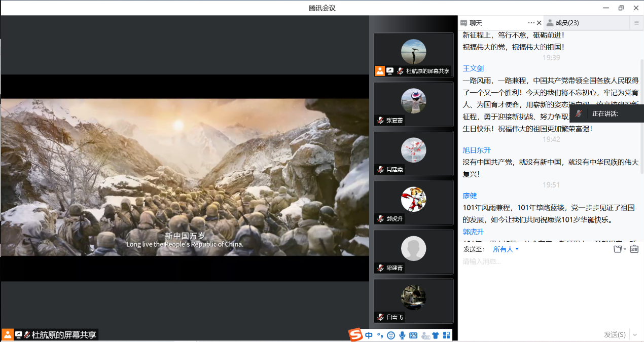644x342 pixels.
Task: Click sender name 旭日东升 in chat
Action: [477, 150]
